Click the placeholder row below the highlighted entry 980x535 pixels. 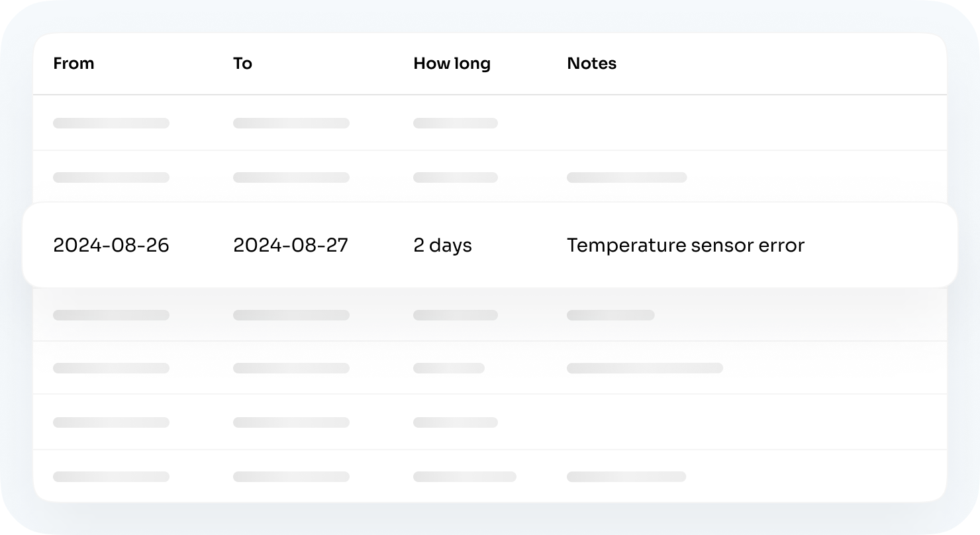[x=490, y=315]
